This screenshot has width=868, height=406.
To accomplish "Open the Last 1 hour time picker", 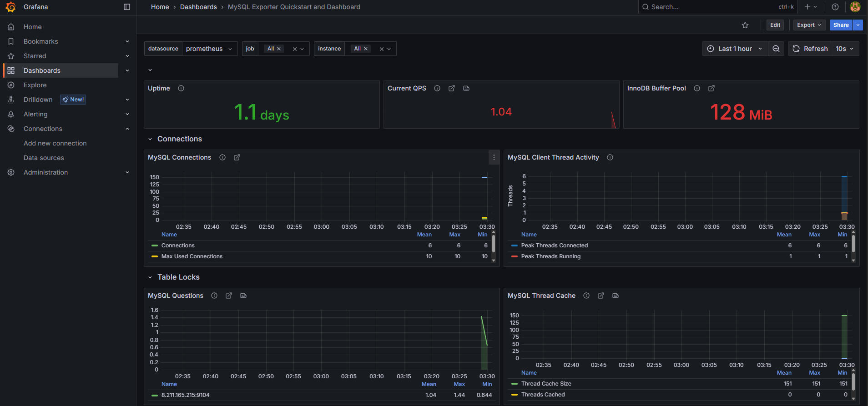I will (735, 49).
